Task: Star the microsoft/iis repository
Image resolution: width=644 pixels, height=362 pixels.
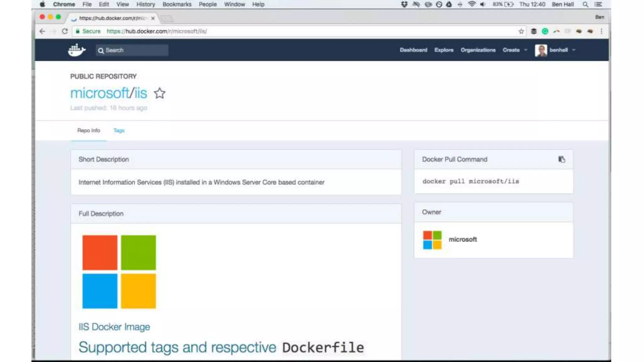Action: pyautogui.click(x=159, y=93)
